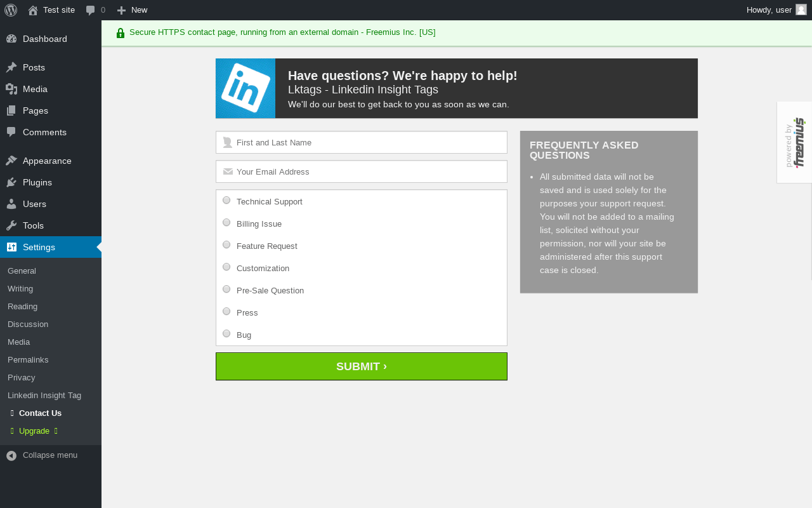812x508 pixels.
Task: Select the Billing Issue radio option
Action: pyautogui.click(x=226, y=222)
